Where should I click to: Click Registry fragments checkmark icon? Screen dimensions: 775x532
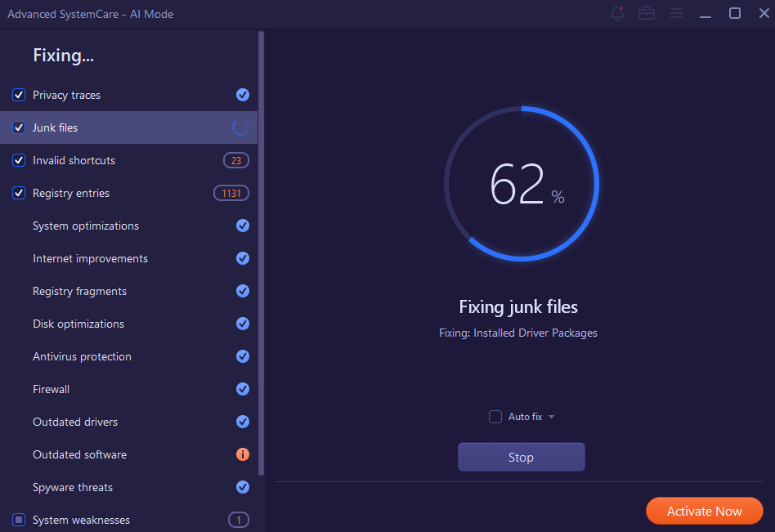click(242, 291)
